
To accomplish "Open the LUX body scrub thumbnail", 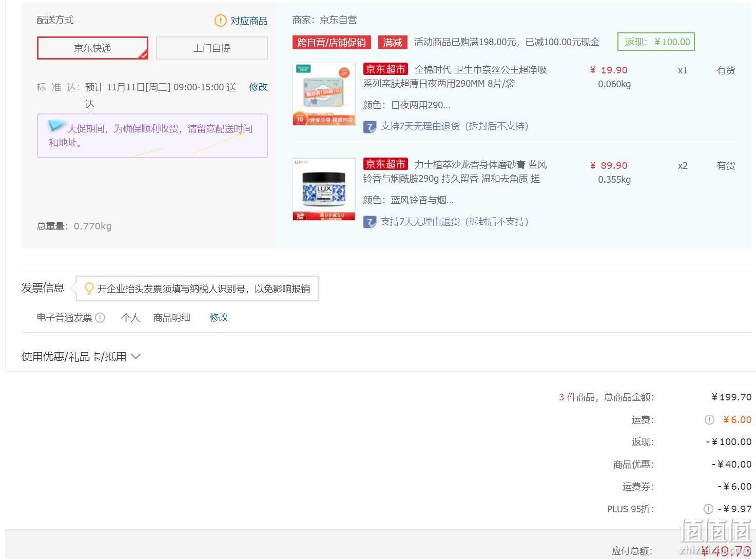I will (x=324, y=189).
